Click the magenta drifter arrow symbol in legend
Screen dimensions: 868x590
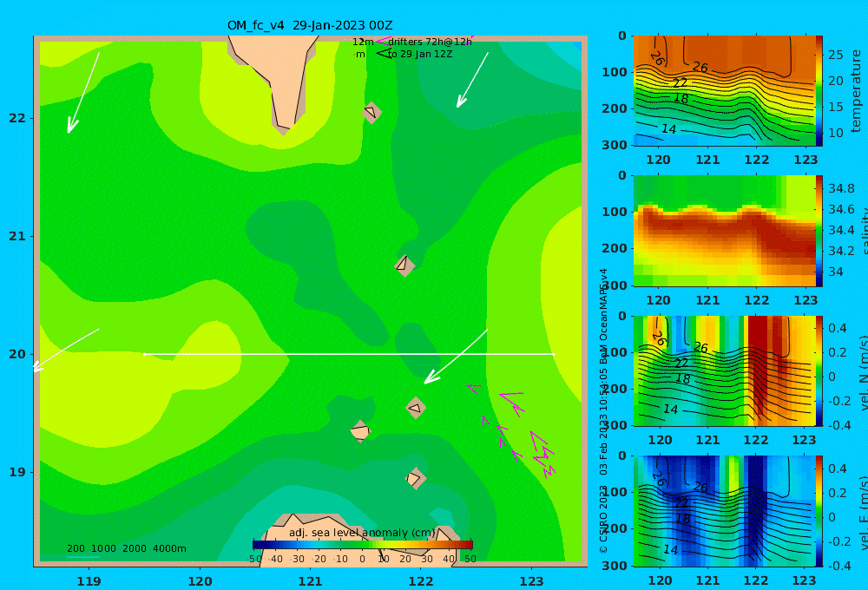(383, 42)
